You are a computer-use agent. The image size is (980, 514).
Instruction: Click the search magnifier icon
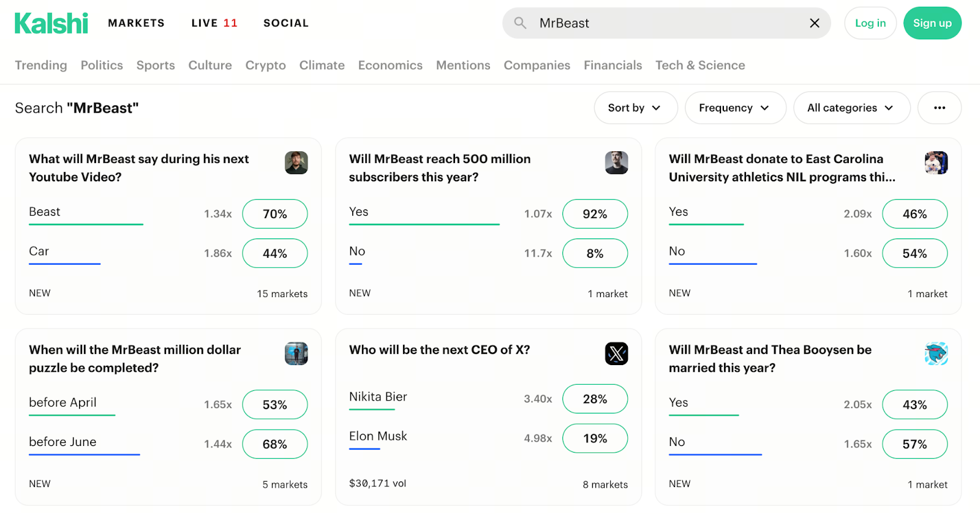click(520, 23)
